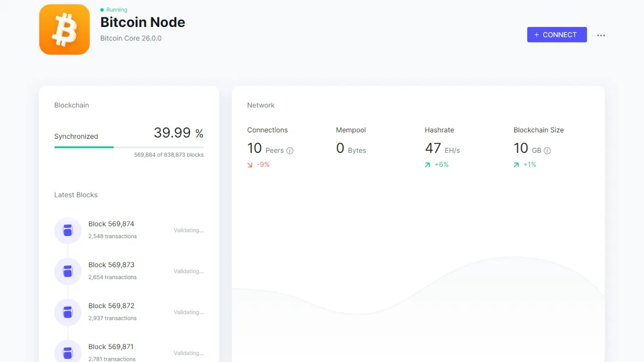Screen dimensions: 644x362
Task: Click the Hashrate label
Action: (x=439, y=130)
